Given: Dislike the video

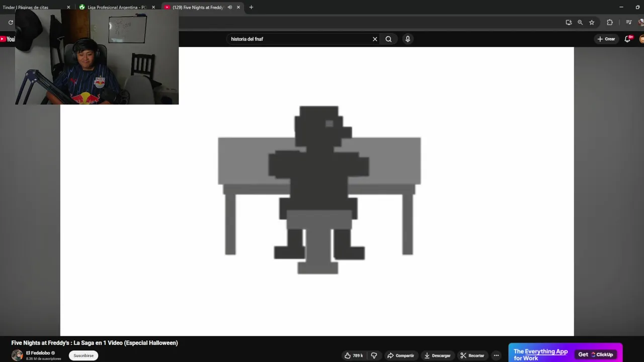Looking at the screenshot, I should tap(374, 355).
